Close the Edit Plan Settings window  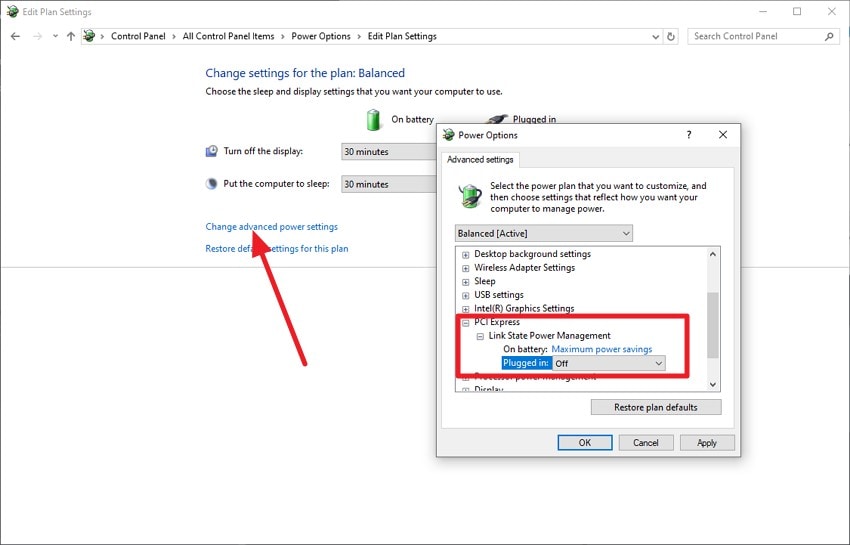coord(832,11)
